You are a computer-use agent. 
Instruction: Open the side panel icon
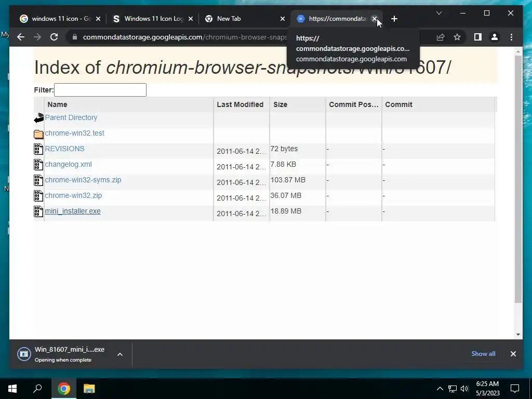click(x=478, y=37)
